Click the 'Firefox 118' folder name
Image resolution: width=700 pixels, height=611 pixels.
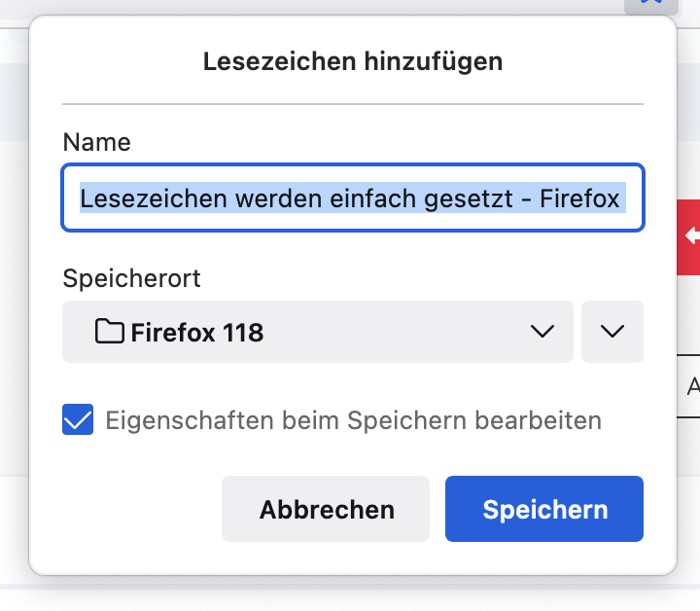point(197,332)
